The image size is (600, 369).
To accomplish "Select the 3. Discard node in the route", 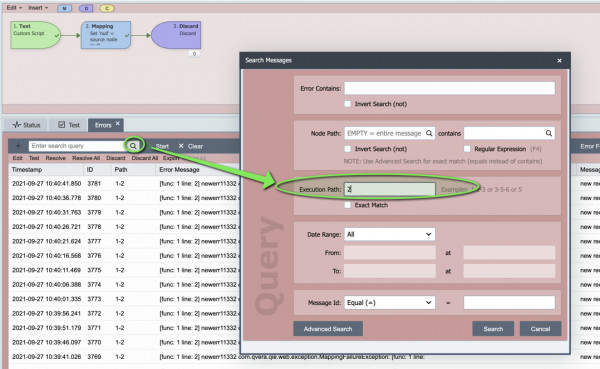I will [x=176, y=35].
